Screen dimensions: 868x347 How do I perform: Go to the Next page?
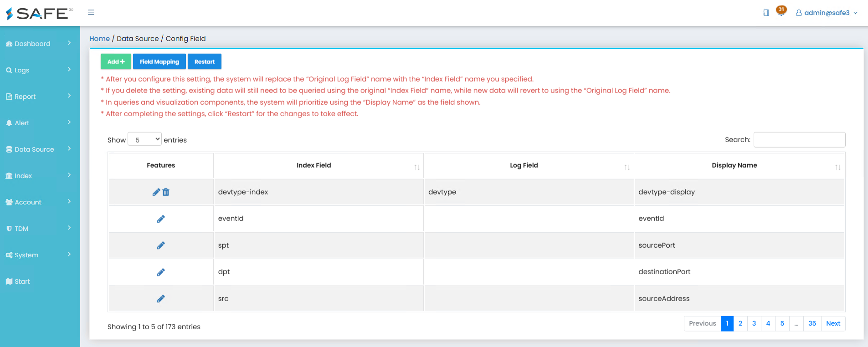click(x=833, y=323)
